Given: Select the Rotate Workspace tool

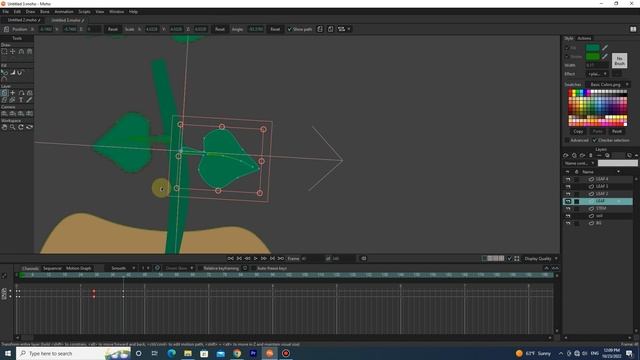Looking at the screenshot, I should pyautogui.click(x=21, y=127).
